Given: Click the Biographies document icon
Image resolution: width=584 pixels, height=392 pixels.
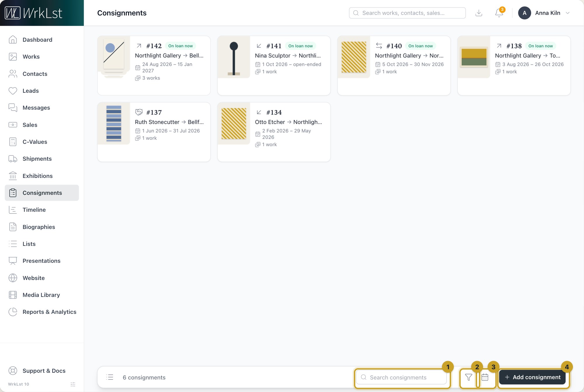Looking at the screenshot, I should click(x=13, y=227).
